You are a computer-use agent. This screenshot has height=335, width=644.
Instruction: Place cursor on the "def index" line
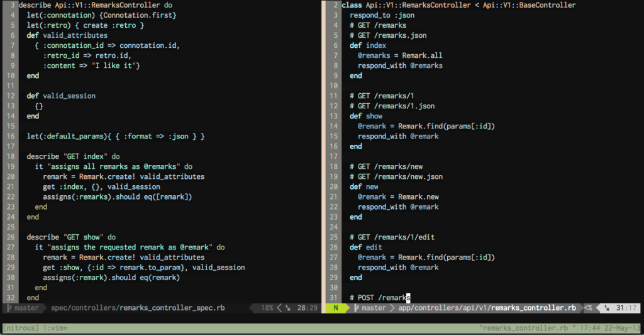(368, 45)
